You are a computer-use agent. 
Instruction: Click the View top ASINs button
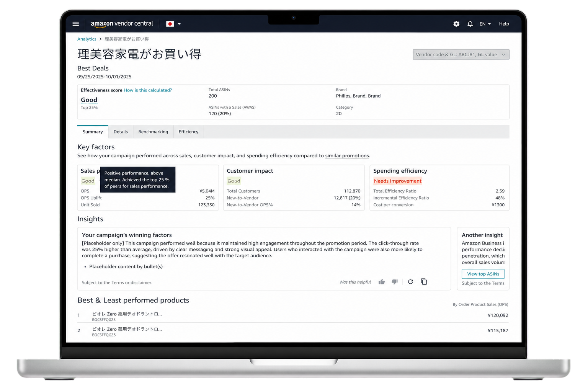tap(483, 274)
